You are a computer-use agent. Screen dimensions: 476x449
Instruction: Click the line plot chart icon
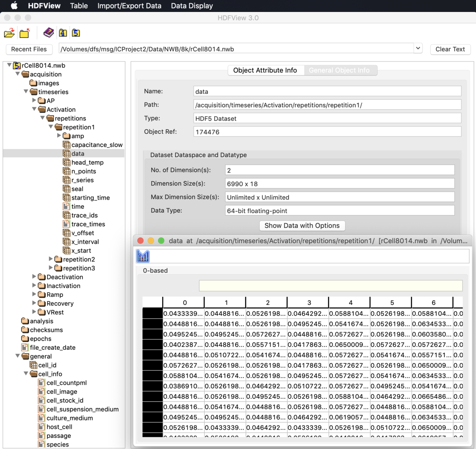click(x=143, y=256)
